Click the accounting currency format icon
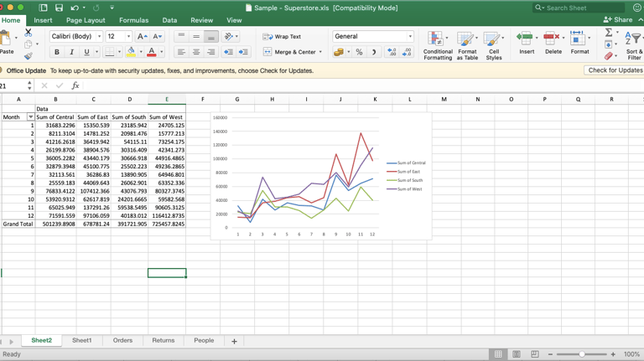 [x=339, y=52]
